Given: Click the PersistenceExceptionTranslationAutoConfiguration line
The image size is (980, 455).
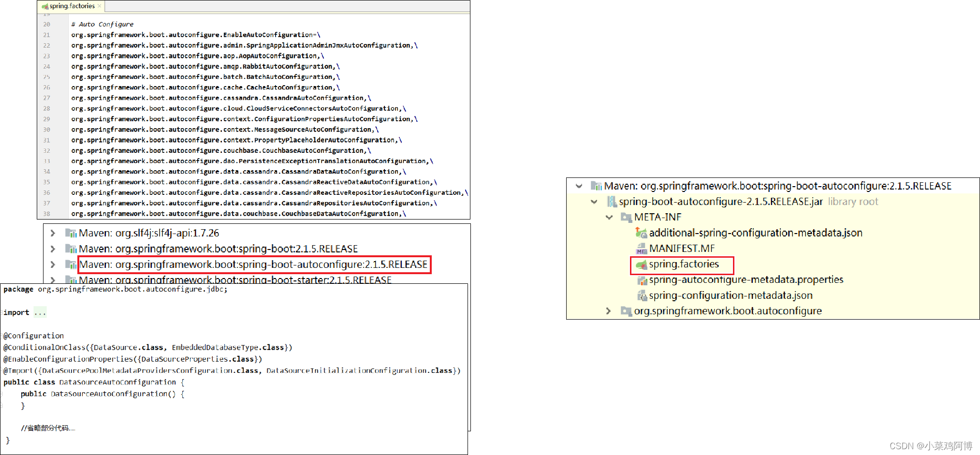Looking at the screenshot, I should (x=252, y=161).
